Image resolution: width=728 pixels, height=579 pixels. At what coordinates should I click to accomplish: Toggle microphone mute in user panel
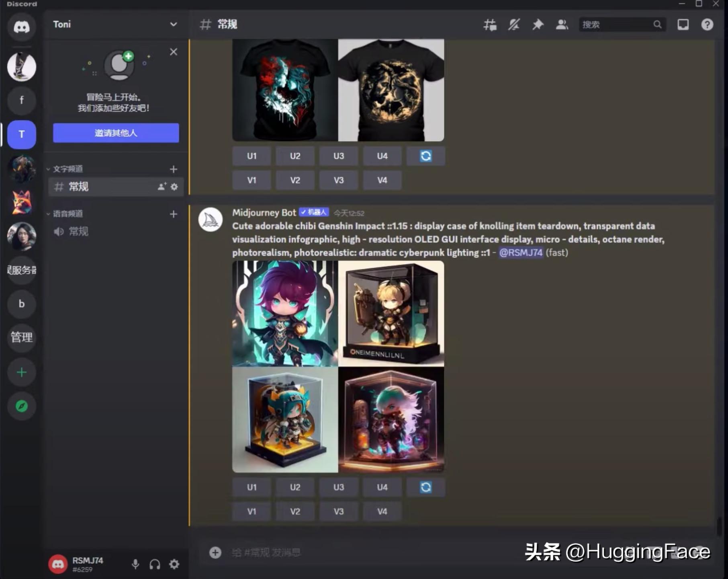pos(135,564)
